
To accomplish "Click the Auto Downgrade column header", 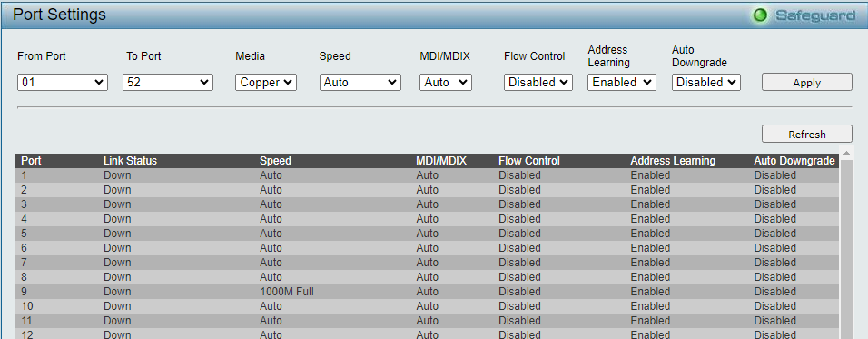I will click(x=794, y=161).
